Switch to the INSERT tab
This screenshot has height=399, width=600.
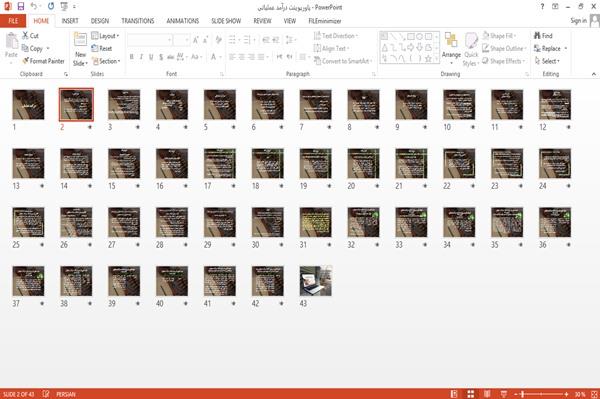coord(70,21)
